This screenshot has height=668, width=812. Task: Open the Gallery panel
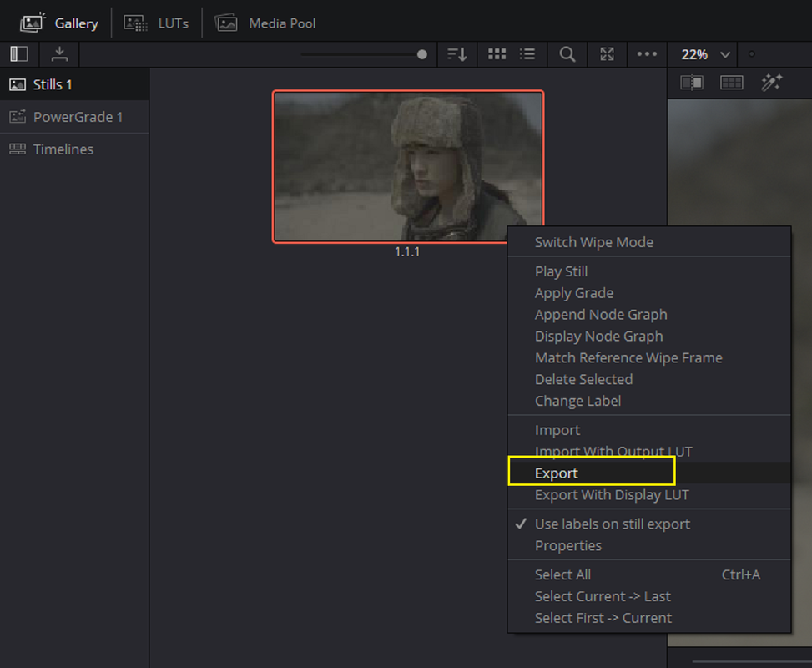click(58, 23)
